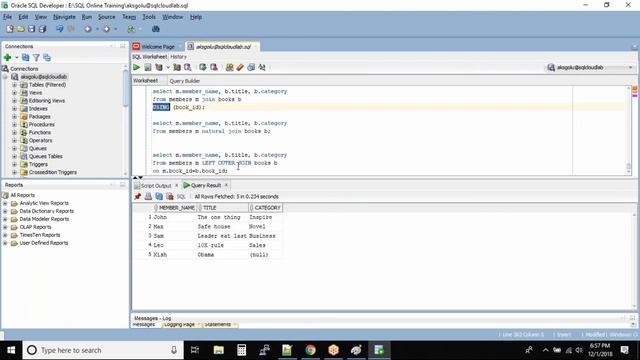Image resolution: width=640 pixels, height=360 pixels.
Task: Open the Navigate menu
Action: pyautogui.click(x=64, y=17)
